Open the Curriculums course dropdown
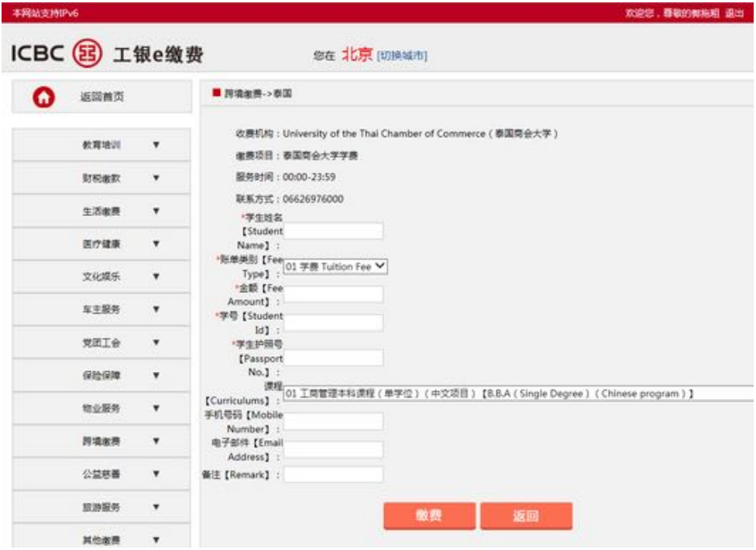The image size is (756, 550). pos(519,394)
